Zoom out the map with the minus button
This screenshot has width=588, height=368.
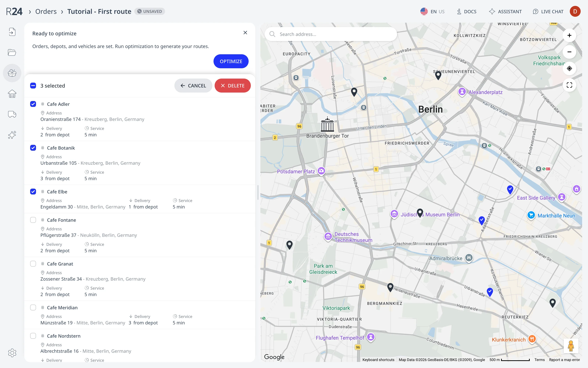(x=569, y=52)
